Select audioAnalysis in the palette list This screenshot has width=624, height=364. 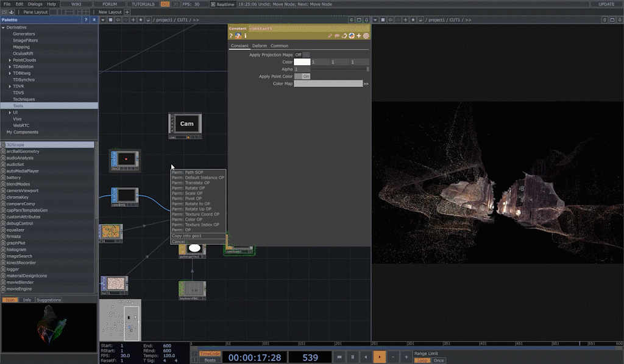[x=21, y=158]
